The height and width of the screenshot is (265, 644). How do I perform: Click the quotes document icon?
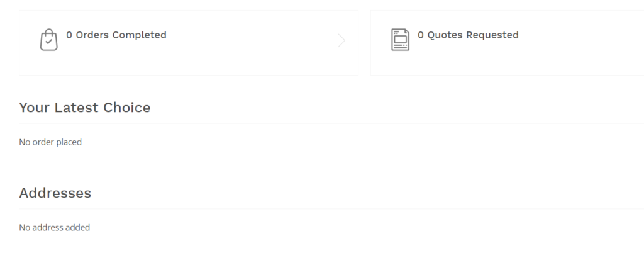pos(400,40)
